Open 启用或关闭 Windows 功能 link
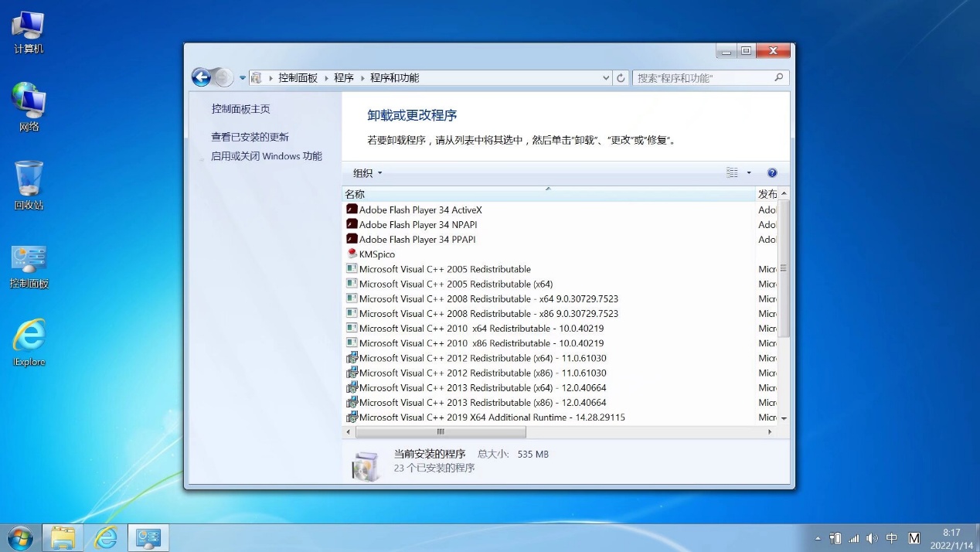Screen dimensions: 980x552 pyautogui.click(x=267, y=156)
